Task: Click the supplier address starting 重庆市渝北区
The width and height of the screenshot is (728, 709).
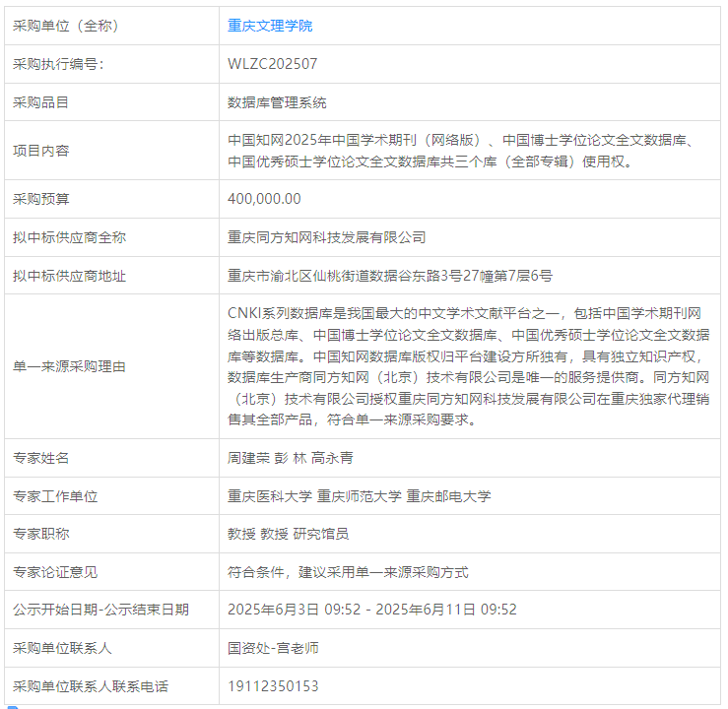Action: click(390, 276)
